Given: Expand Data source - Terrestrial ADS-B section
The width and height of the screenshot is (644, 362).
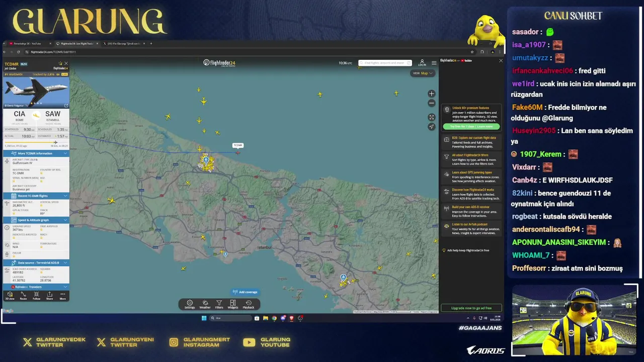Looking at the screenshot, I should tap(36, 262).
